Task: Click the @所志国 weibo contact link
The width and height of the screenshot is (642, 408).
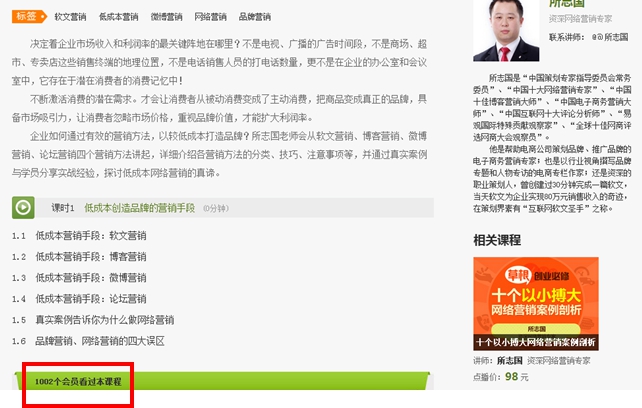Action: tap(610, 37)
